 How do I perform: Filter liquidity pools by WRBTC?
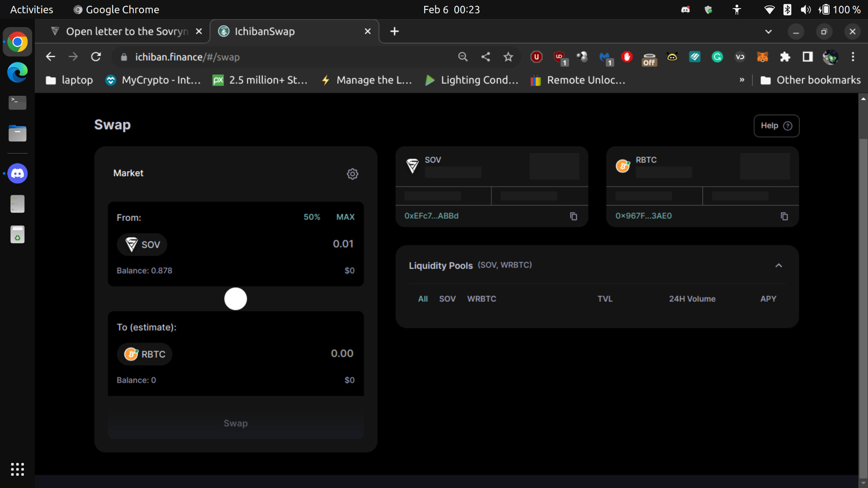tap(481, 299)
